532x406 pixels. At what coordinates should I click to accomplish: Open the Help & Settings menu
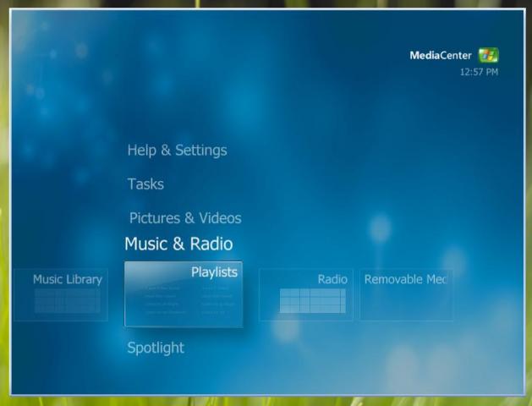click(177, 151)
